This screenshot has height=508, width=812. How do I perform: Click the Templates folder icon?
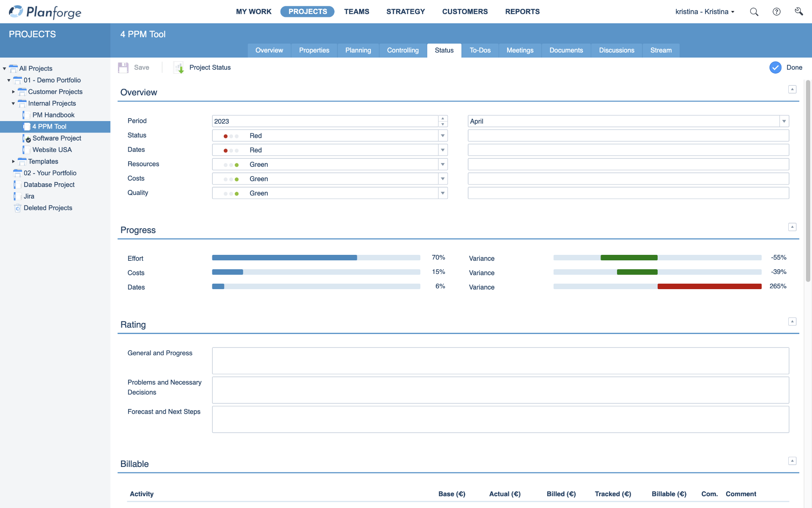[x=22, y=162]
